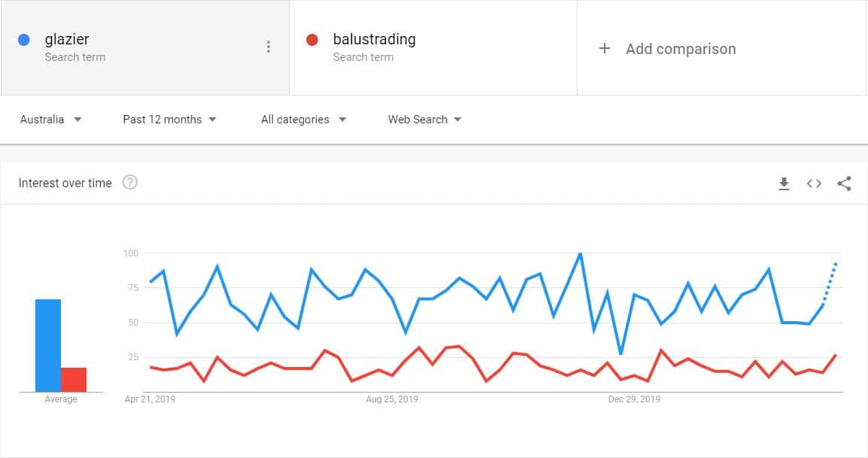This screenshot has width=868, height=458.
Task: Click the red average bar for balustrading
Action: click(x=74, y=380)
